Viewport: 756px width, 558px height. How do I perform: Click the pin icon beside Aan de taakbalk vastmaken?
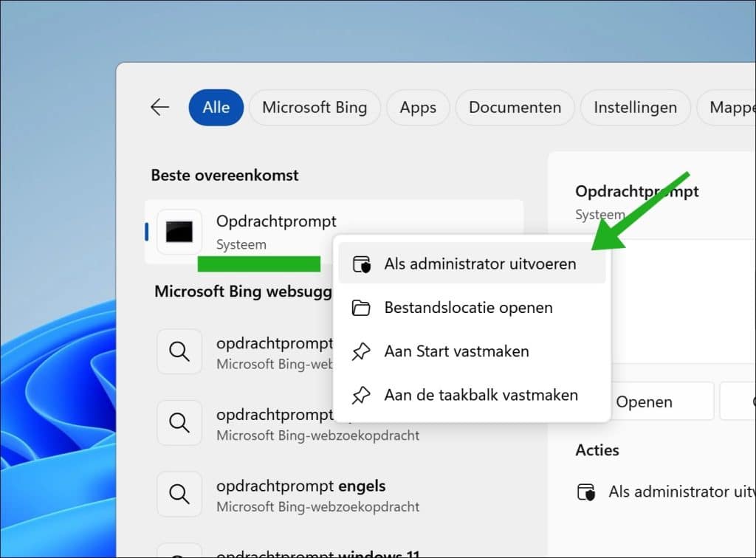[x=361, y=395]
